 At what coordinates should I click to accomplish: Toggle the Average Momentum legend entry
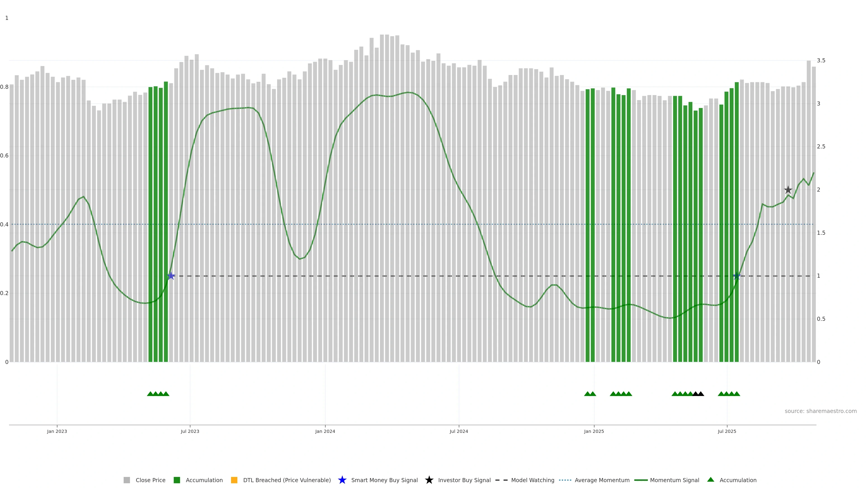pos(602,480)
